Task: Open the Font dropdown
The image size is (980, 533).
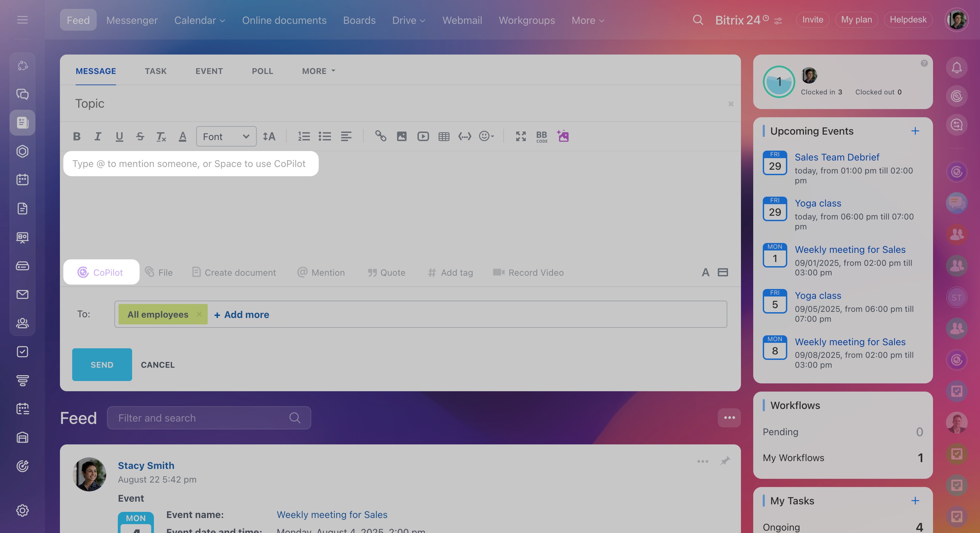Action: coord(226,136)
